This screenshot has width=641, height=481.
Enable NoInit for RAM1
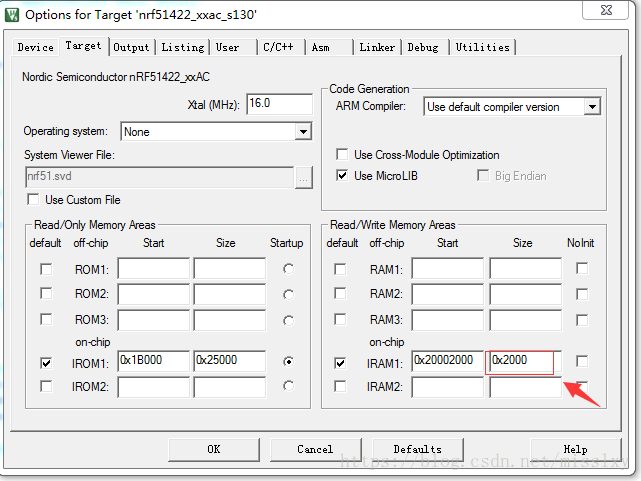[x=582, y=268]
